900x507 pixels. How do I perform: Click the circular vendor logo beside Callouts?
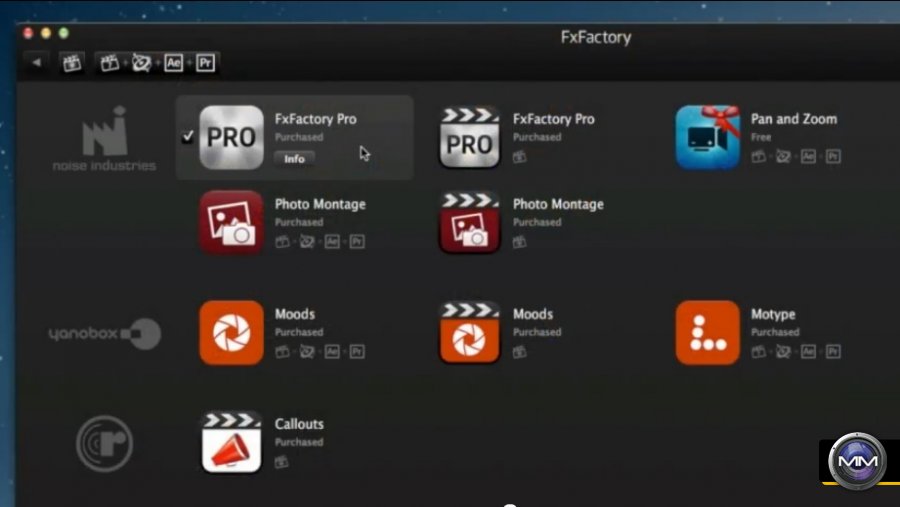104,443
